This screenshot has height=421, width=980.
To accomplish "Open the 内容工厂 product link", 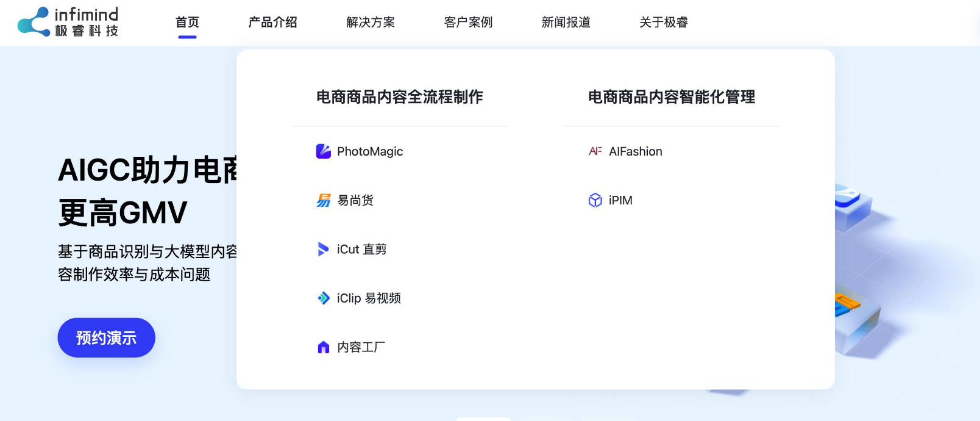I will point(361,347).
